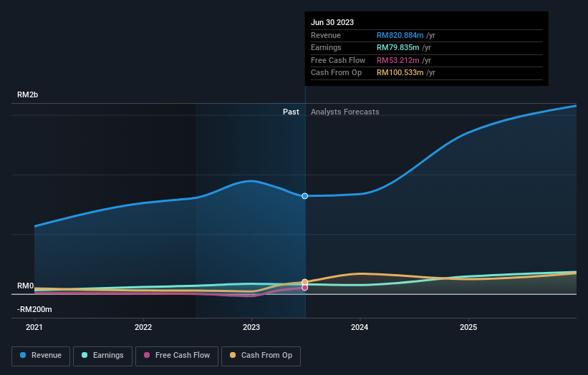588x375 pixels.
Task: Click the Free Cash Flow row label in tooltip
Action: [x=338, y=60]
